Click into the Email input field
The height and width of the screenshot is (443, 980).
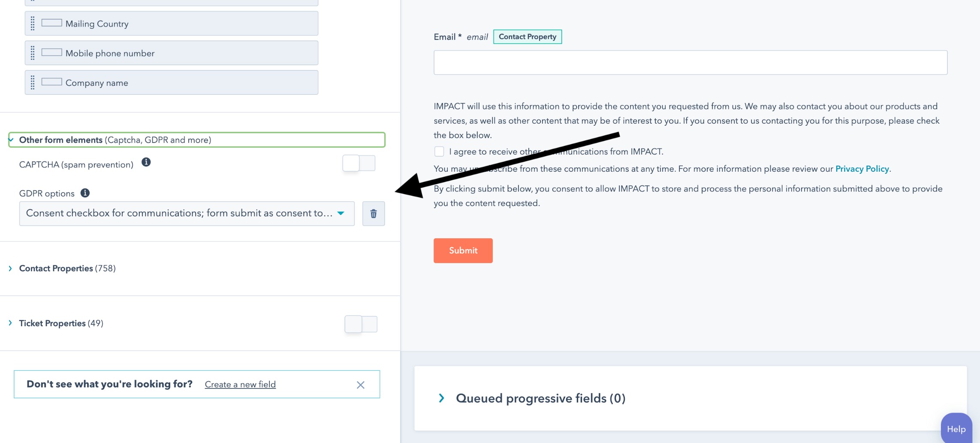click(x=690, y=63)
